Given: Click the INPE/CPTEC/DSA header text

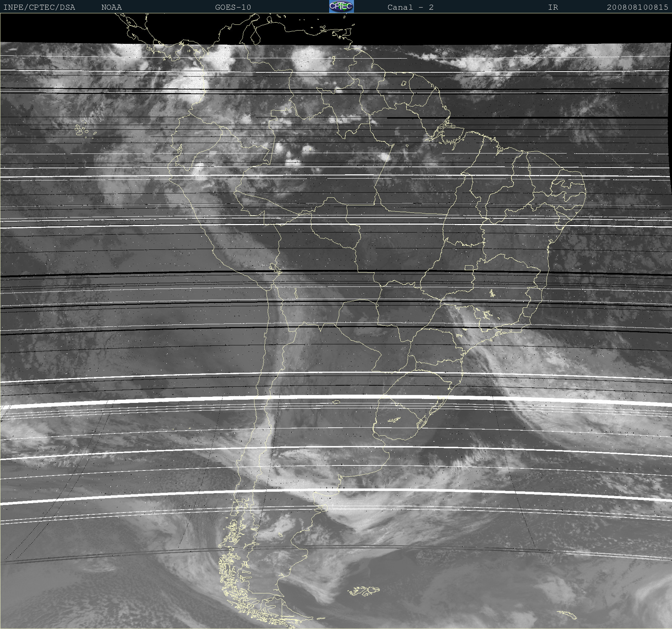Looking at the screenshot, I should (39, 7).
